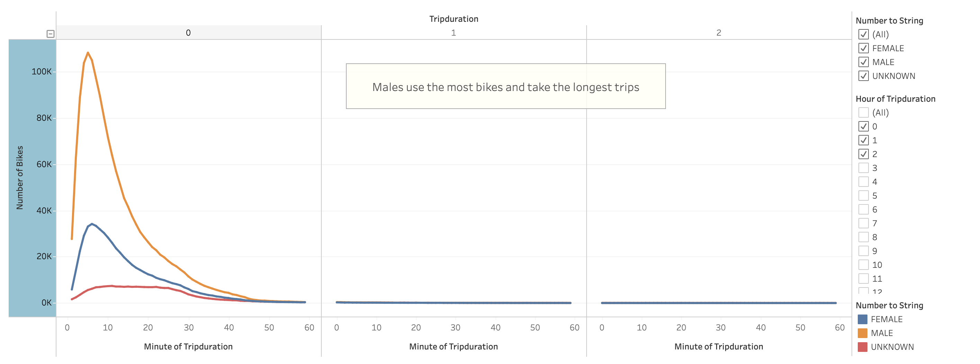Uncheck hour 2 in Hour of Tripduration
The height and width of the screenshot is (364, 980).
pos(865,154)
